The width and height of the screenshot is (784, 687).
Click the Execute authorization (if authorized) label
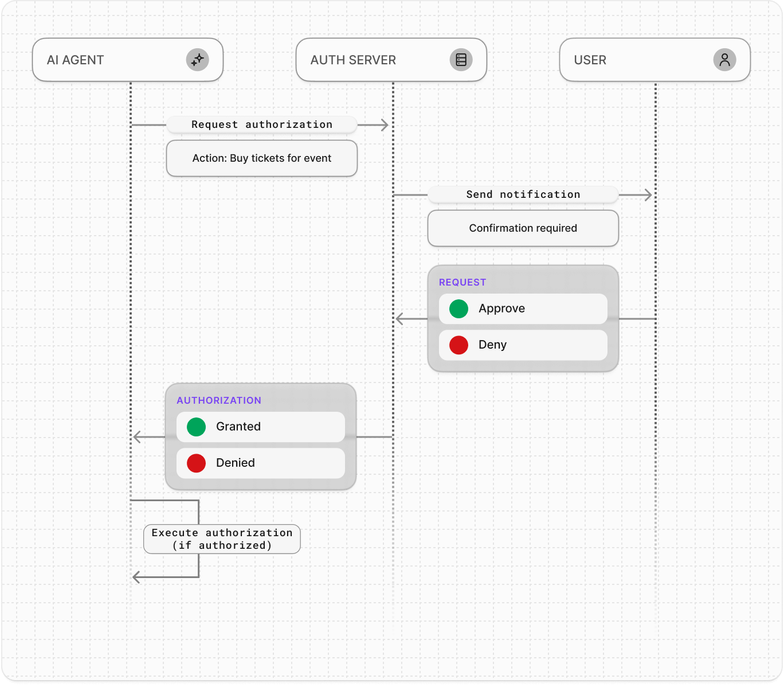point(222,539)
